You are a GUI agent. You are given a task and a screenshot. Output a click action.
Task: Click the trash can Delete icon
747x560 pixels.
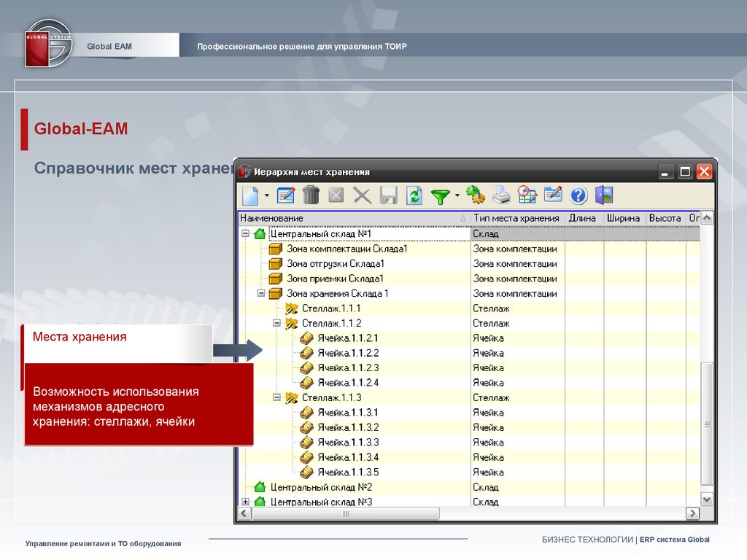[x=311, y=195]
